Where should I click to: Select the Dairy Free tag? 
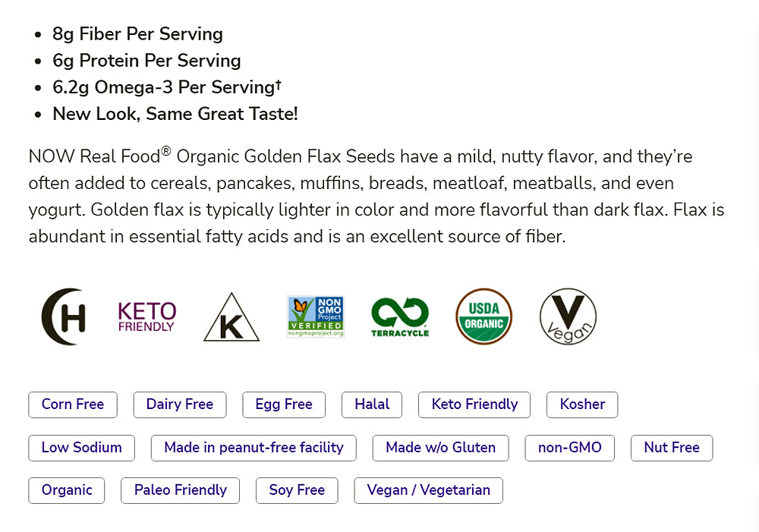[x=180, y=405]
